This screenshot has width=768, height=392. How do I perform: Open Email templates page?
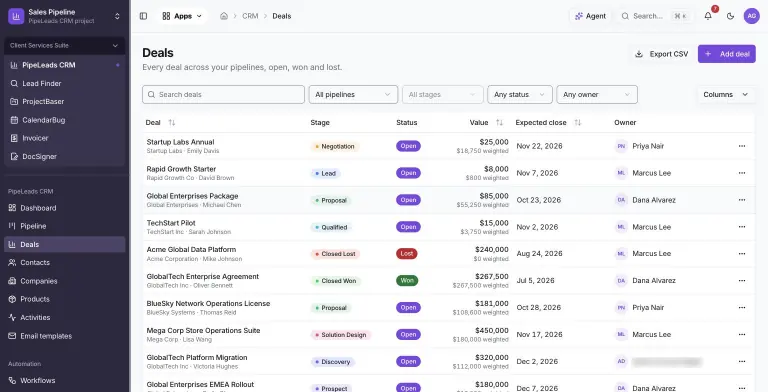[x=64, y=336]
